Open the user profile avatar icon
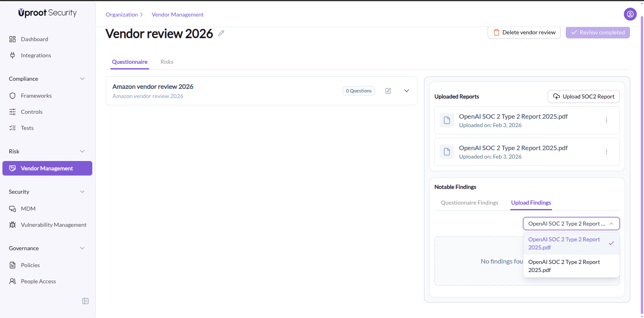The height and width of the screenshot is (318, 644). (x=630, y=14)
